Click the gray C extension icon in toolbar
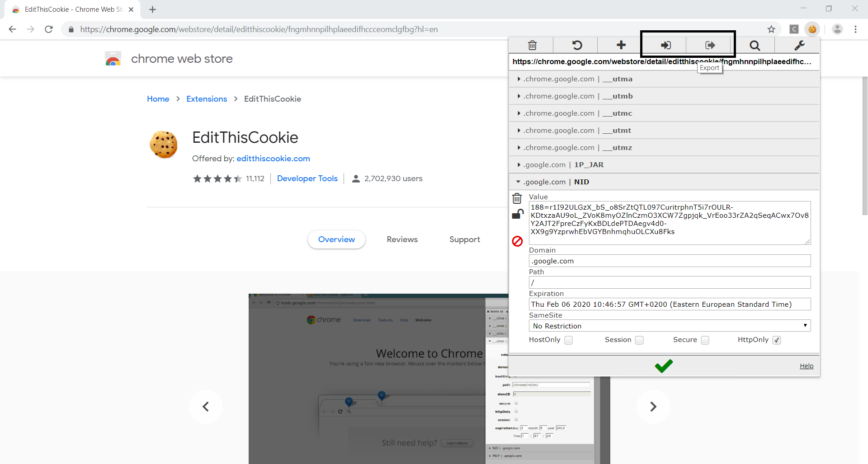 point(794,29)
